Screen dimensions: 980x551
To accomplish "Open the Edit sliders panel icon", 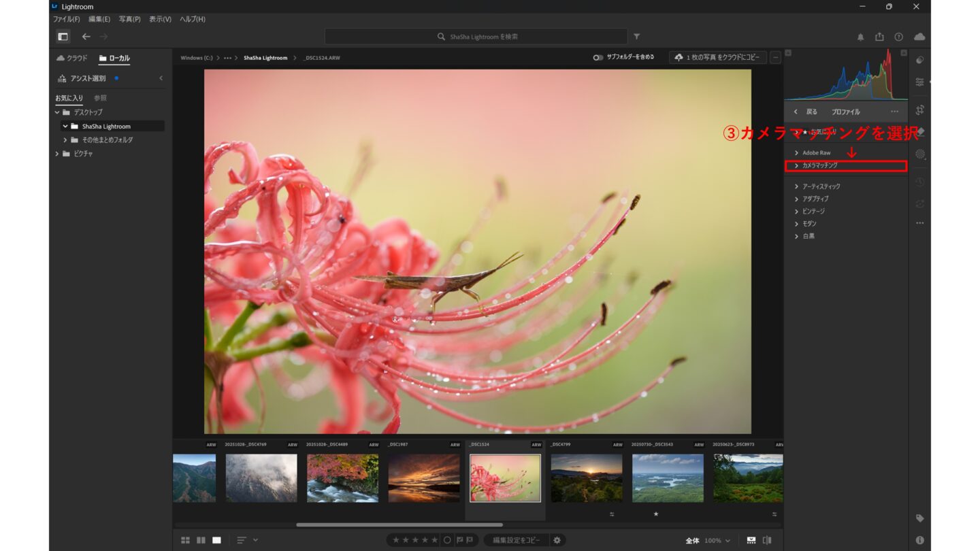I will coord(919,82).
